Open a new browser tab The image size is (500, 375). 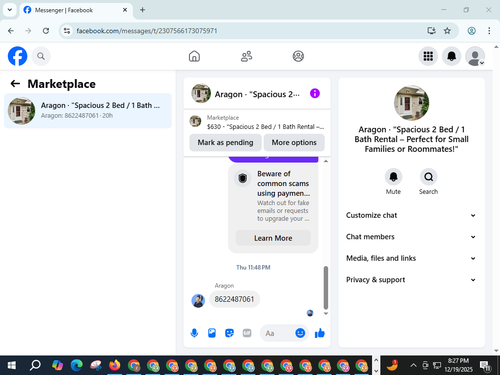(142, 10)
